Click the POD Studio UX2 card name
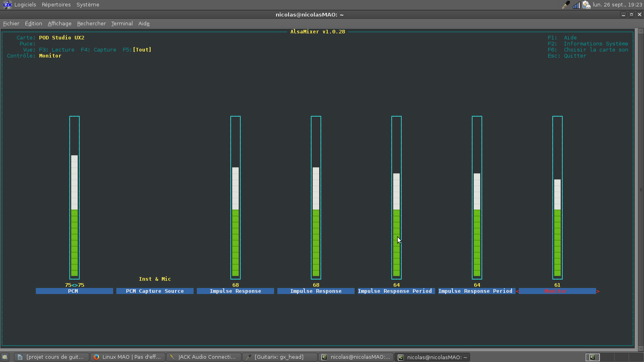This screenshot has width=644, height=362. 62,38
